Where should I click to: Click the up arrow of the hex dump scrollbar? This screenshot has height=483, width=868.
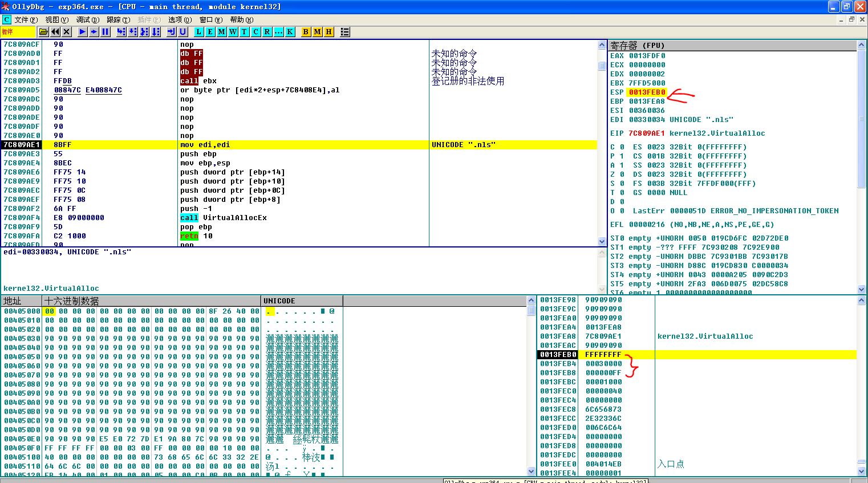coord(532,300)
